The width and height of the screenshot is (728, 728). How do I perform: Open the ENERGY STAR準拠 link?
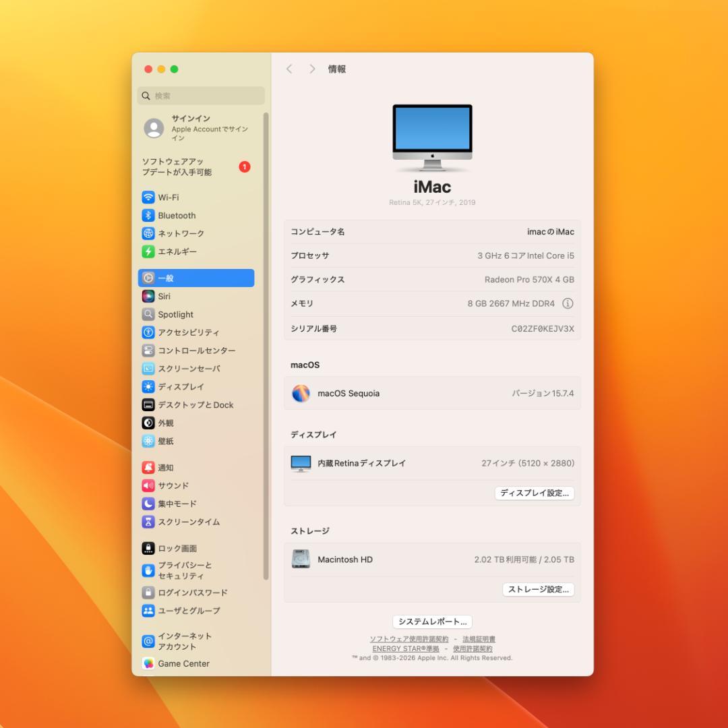click(406, 648)
